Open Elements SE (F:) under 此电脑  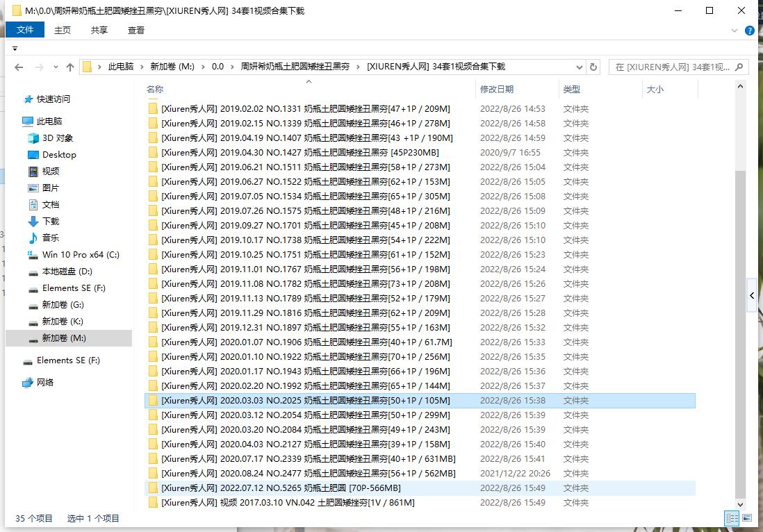point(74,288)
